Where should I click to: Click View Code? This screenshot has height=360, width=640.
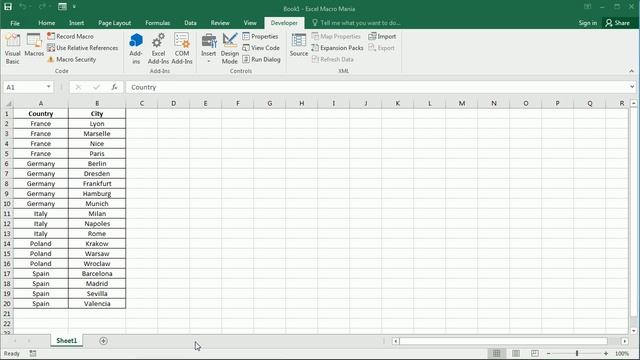261,48
